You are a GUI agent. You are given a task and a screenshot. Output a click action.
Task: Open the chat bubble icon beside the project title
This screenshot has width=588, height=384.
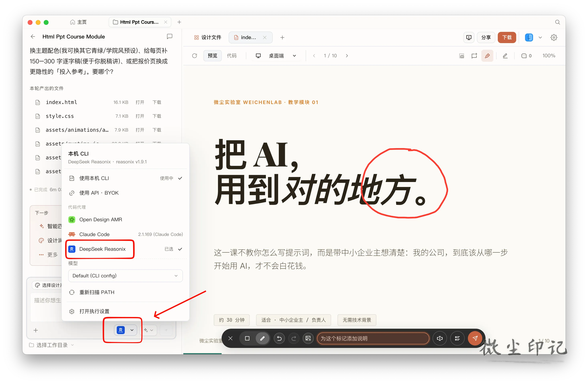pyautogui.click(x=169, y=37)
